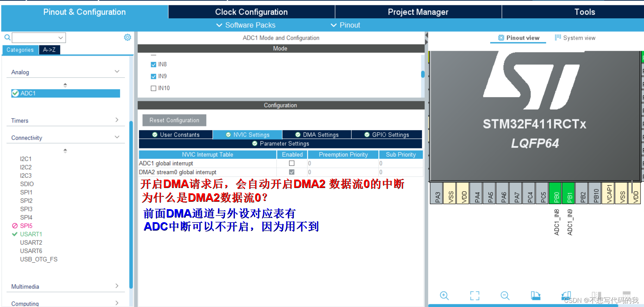This screenshot has width=644, height=307.
Task: Open the Parameter Settings tab
Action: click(x=281, y=144)
